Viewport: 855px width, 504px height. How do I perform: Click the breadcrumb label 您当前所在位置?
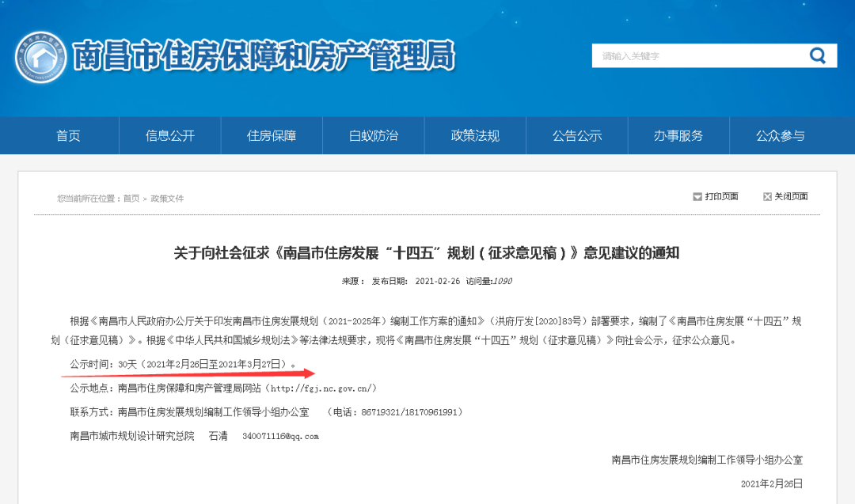[x=86, y=199]
